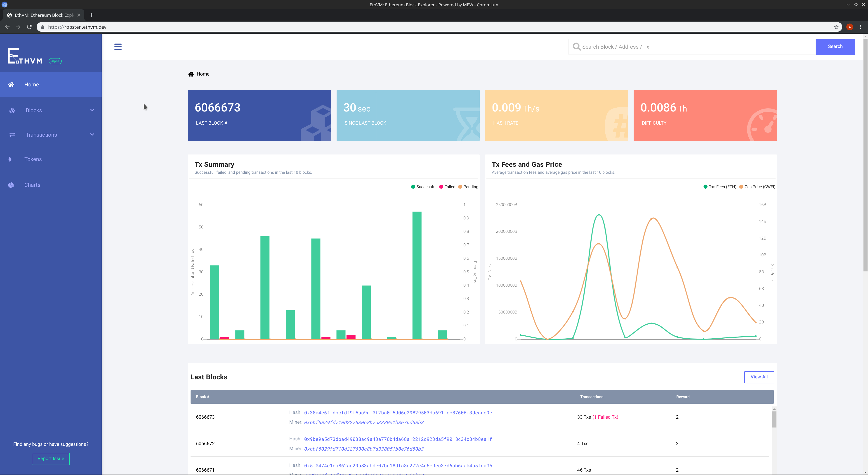Reload the page in browser

tap(29, 27)
